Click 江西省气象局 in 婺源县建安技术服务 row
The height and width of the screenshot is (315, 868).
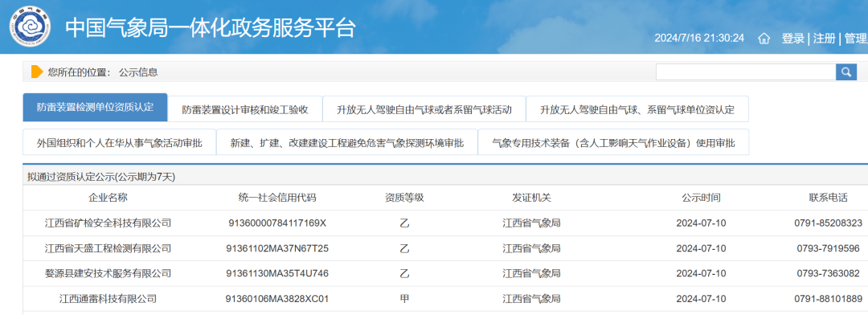point(531,273)
